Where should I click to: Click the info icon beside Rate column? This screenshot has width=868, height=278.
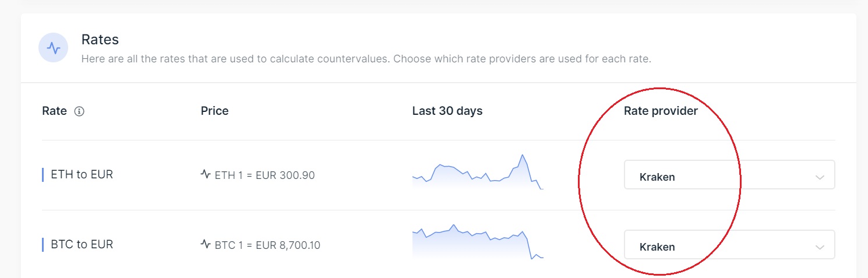(x=80, y=111)
